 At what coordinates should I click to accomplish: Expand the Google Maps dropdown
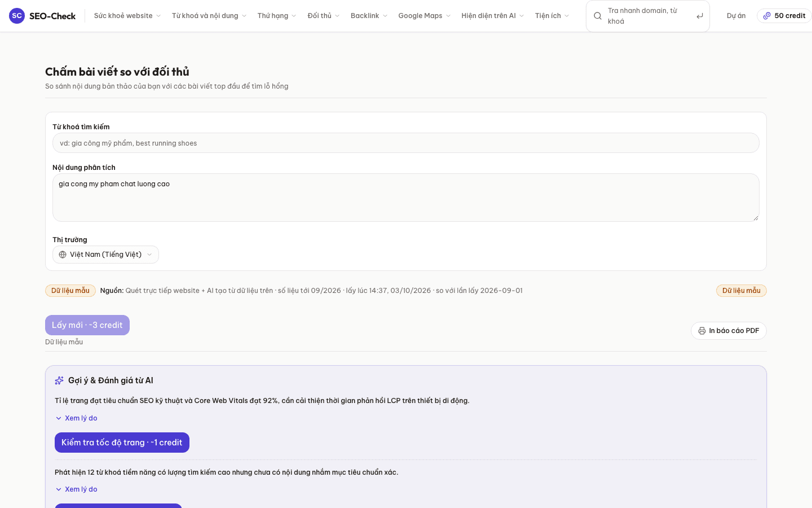click(425, 16)
